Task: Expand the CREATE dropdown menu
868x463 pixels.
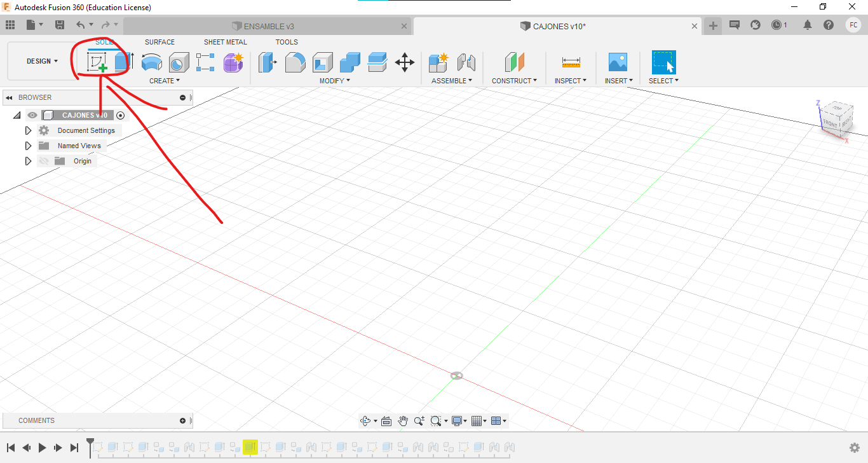Action: (x=165, y=81)
